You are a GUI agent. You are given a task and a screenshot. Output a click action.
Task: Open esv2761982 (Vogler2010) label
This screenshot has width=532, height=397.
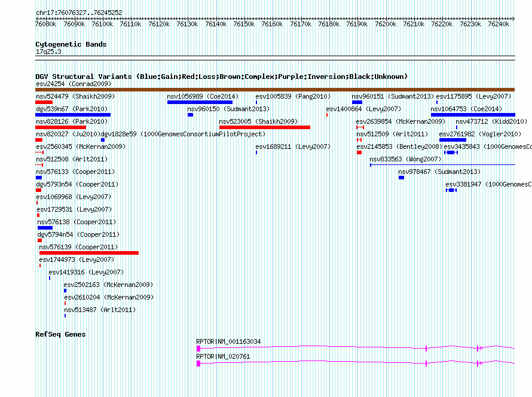point(480,134)
